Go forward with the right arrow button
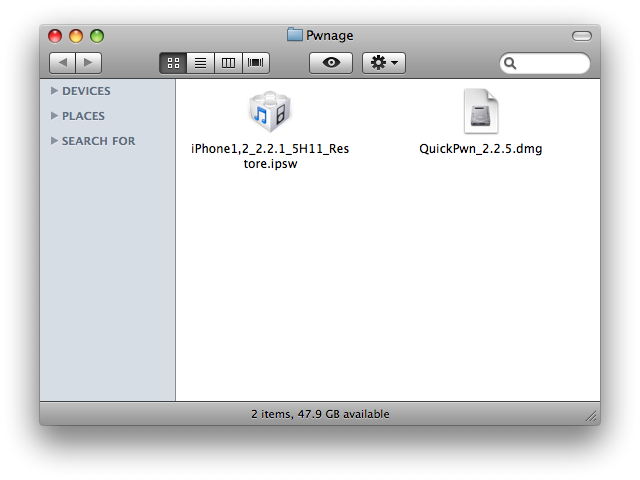640x480 pixels. [88, 63]
